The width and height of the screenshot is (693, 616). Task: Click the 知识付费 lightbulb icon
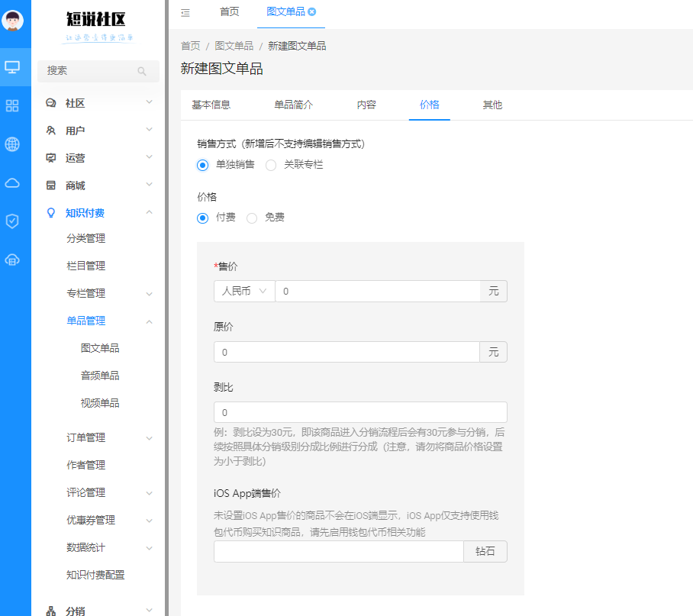click(x=51, y=213)
